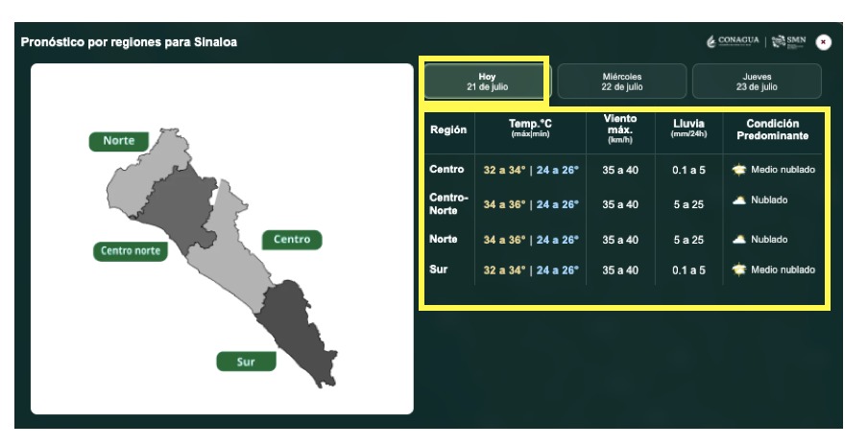The image size is (868, 446).
Task: Click the Viento máx. column header
Action: (620, 129)
